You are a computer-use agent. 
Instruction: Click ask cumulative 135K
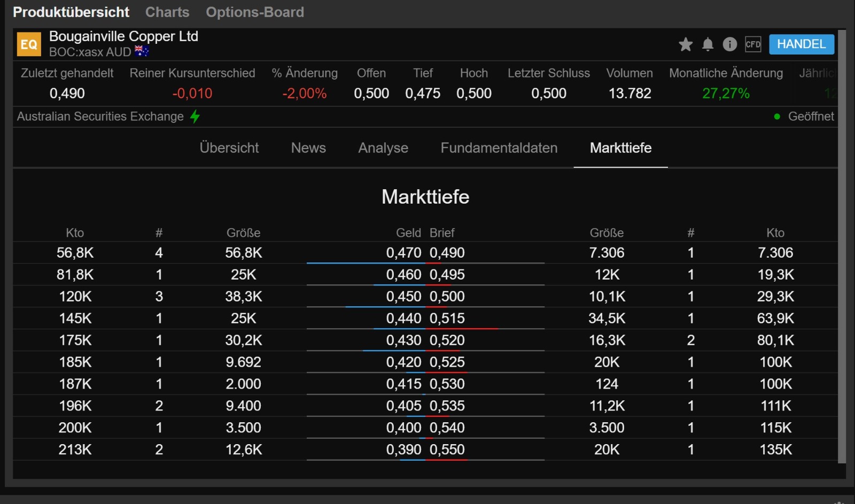(x=776, y=450)
